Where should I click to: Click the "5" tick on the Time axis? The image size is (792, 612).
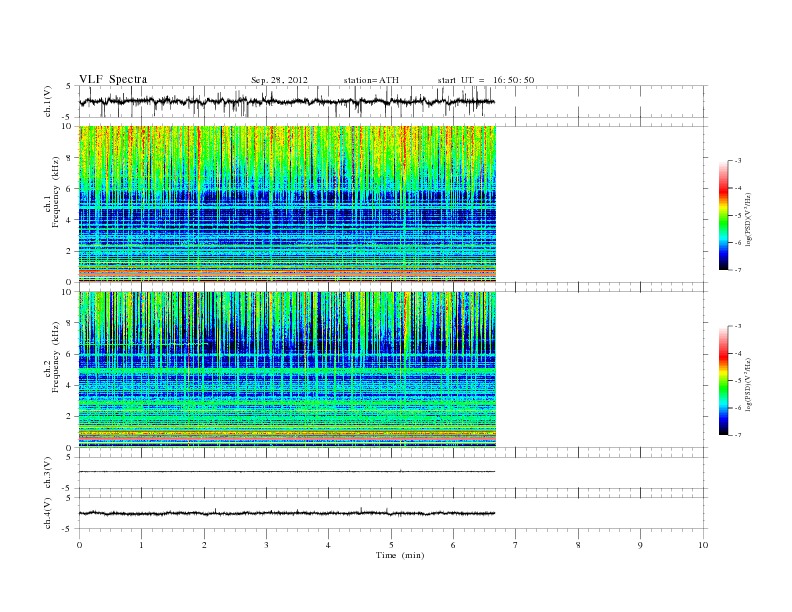391,545
